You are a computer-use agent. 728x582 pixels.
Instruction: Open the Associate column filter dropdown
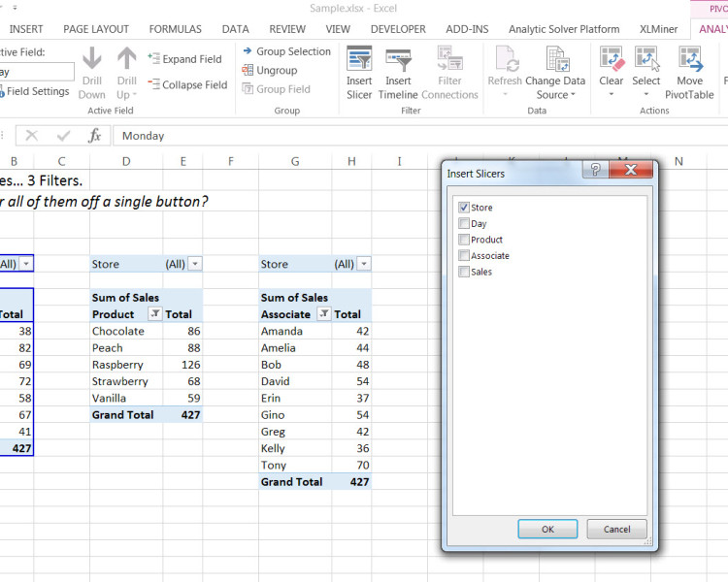click(x=324, y=314)
